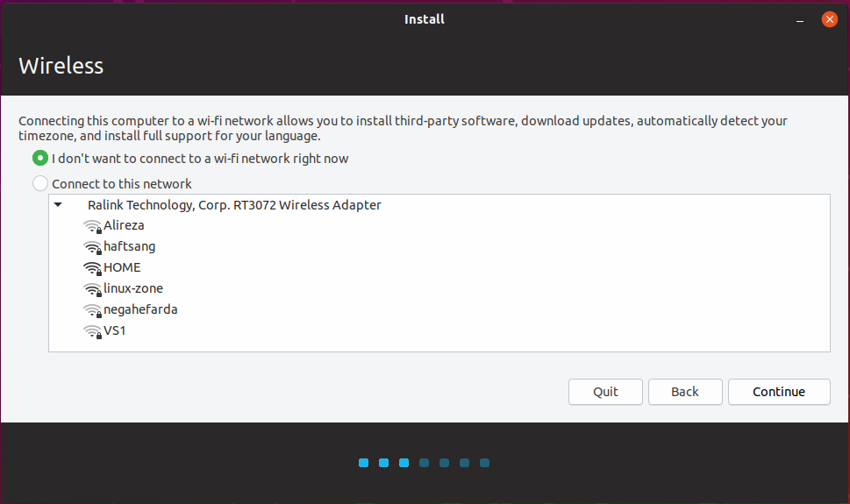850x504 pixels.
Task: Click the Wi-Fi signal icon beside negahefarda
Action: coord(92,310)
